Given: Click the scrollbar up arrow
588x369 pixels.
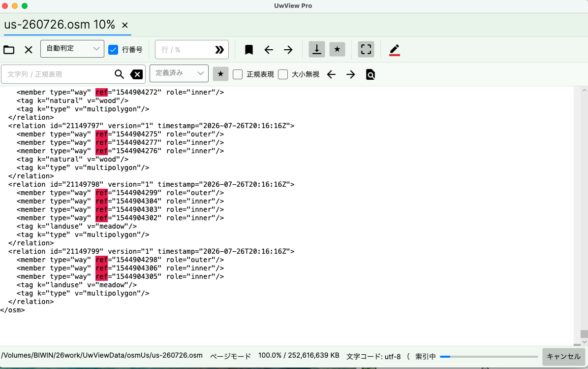Looking at the screenshot, I should [584, 90].
